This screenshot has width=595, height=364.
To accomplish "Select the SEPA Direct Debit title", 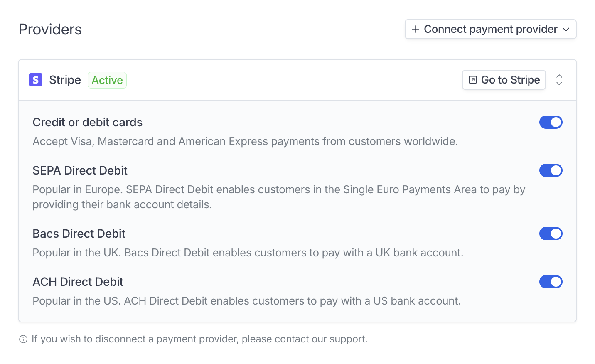I will point(80,170).
